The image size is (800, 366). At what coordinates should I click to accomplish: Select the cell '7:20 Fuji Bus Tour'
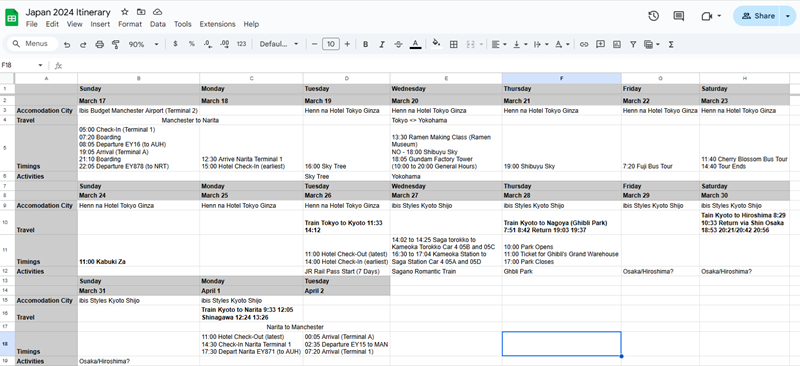click(x=660, y=148)
